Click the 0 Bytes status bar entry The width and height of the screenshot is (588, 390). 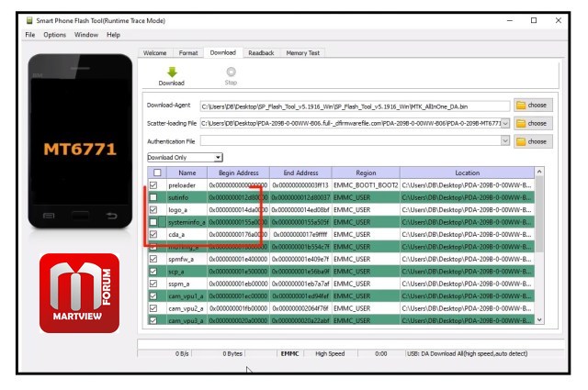232,353
